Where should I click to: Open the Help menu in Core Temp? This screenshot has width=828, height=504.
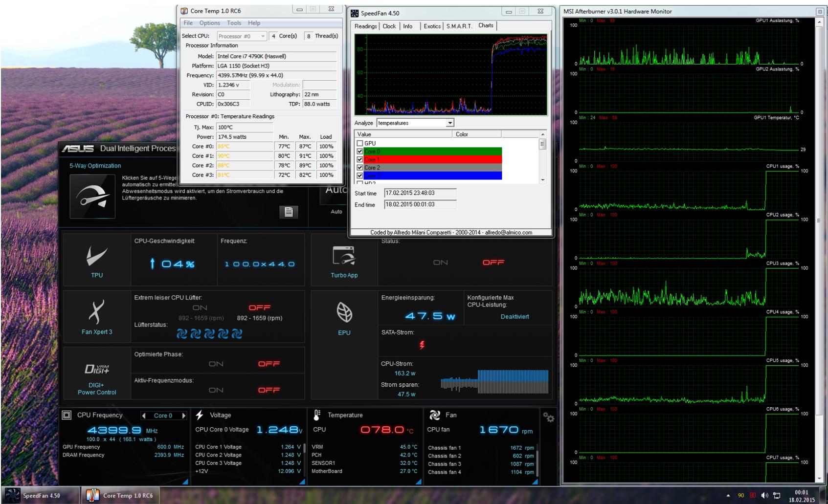pyautogui.click(x=254, y=23)
